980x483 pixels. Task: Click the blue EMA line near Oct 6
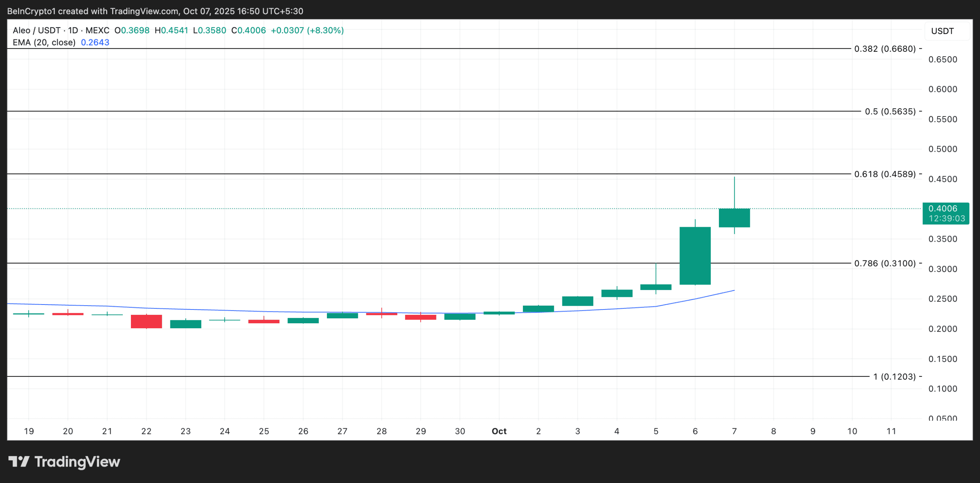pyautogui.click(x=695, y=299)
